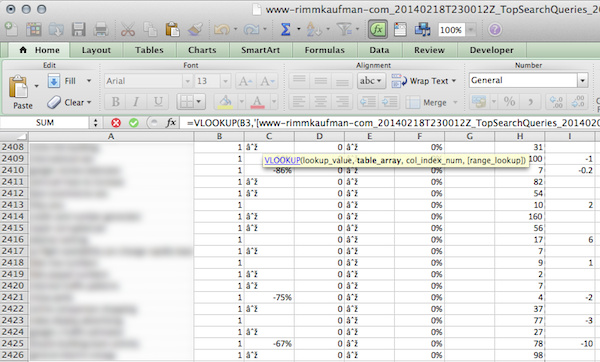Switch to the Developer ribbon tab
600x362 pixels.
click(x=492, y=50)
